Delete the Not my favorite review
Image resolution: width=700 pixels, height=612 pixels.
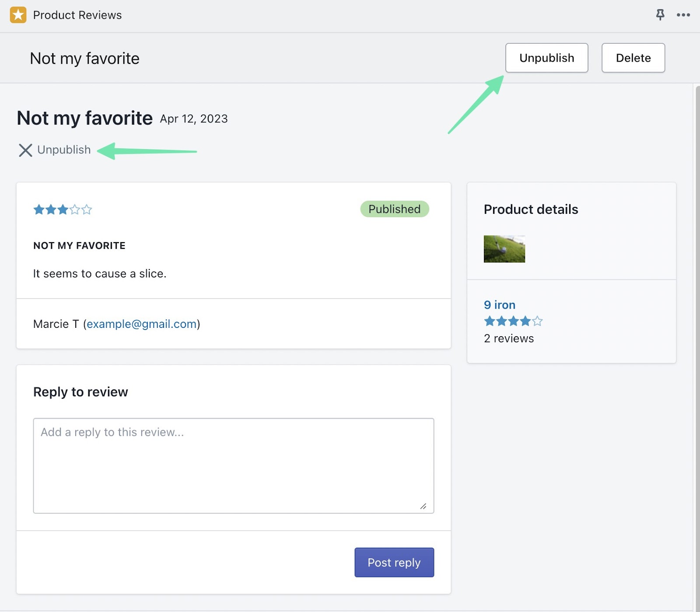tap(633, 58)
